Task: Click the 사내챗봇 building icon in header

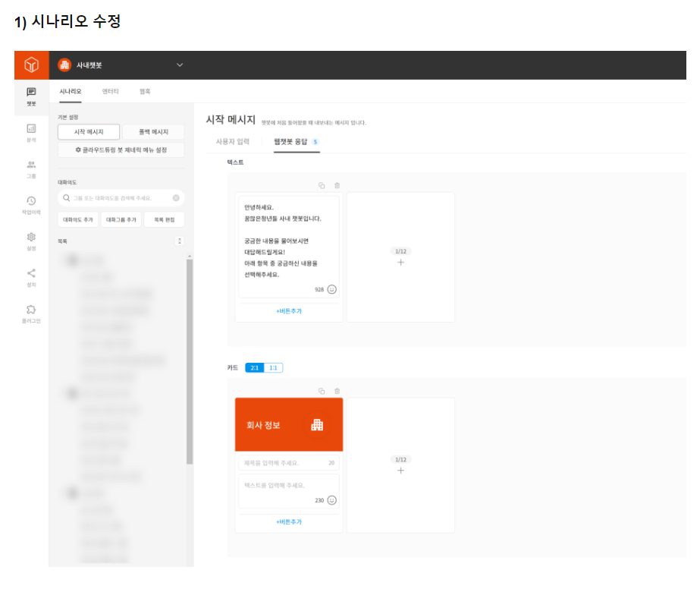Action: point(64,65)
